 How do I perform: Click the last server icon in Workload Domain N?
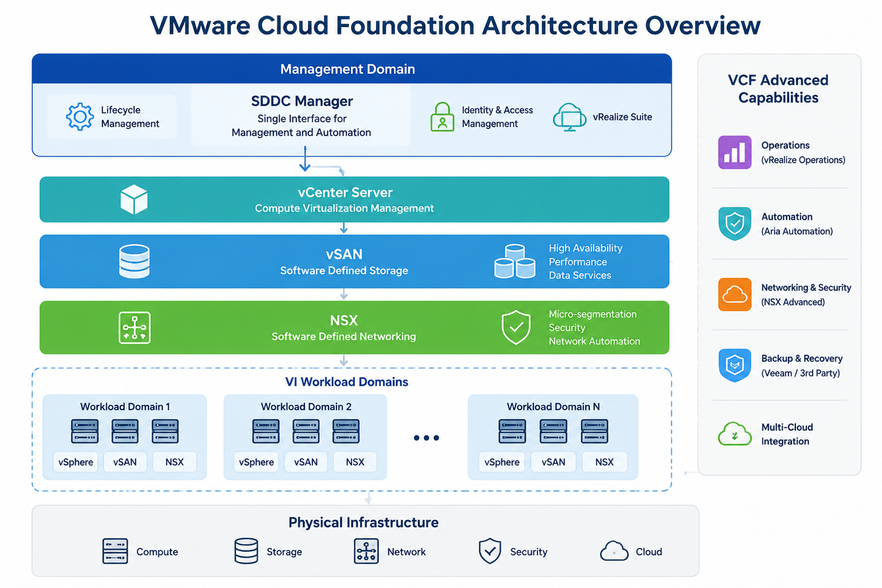pyautogui.click(x=594, y=431)
